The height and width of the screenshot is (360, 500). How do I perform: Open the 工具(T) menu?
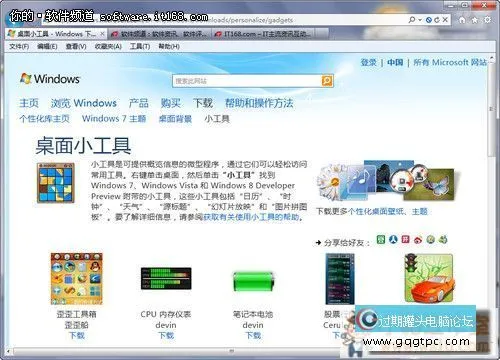point(140,46)
